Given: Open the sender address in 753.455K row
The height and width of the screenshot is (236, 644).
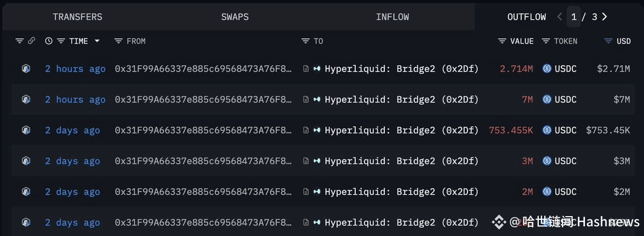Looking at the screenshot, I should click(204, 130).
